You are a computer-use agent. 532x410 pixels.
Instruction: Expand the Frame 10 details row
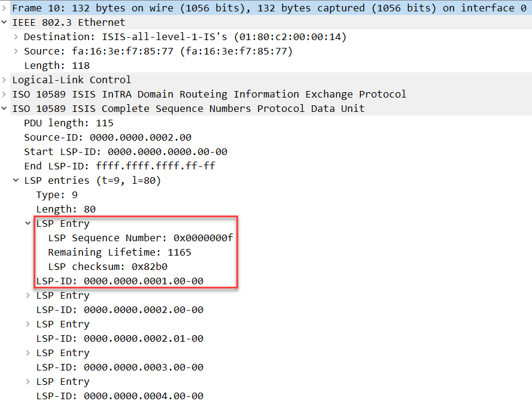click(5, 8)
